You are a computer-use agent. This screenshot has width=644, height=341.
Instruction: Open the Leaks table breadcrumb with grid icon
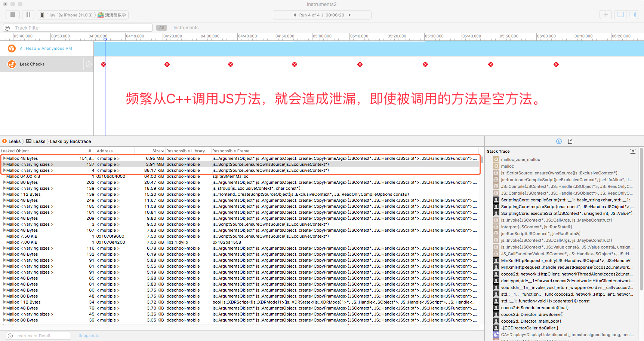pyautogui.click(x=36, y=141)
